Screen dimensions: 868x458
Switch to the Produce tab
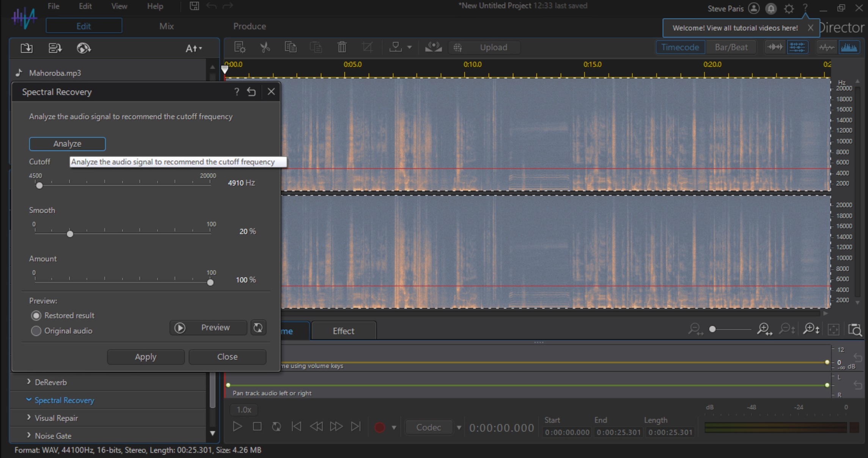tap(249, 26)
